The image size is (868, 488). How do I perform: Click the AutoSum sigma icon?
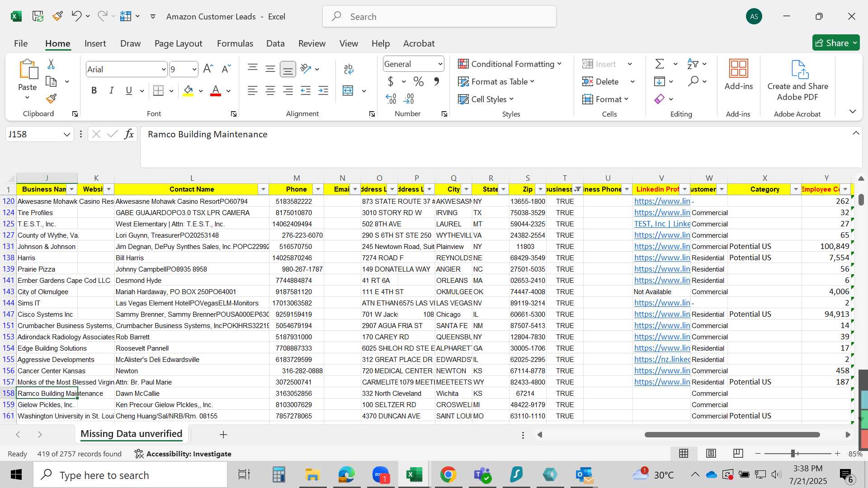click(x=660, y=64)
